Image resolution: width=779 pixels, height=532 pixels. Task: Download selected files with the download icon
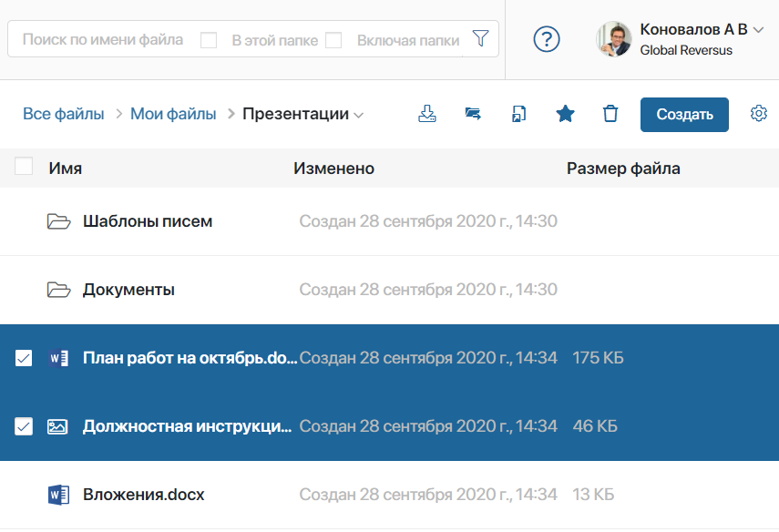(427, 114)
